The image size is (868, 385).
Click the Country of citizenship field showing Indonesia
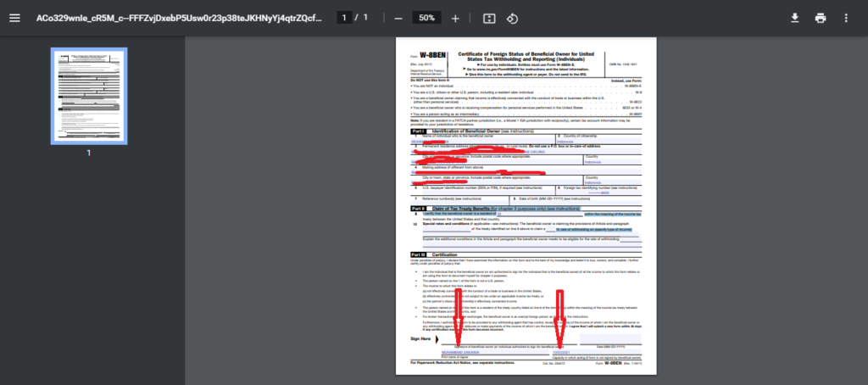coord(599,142)
